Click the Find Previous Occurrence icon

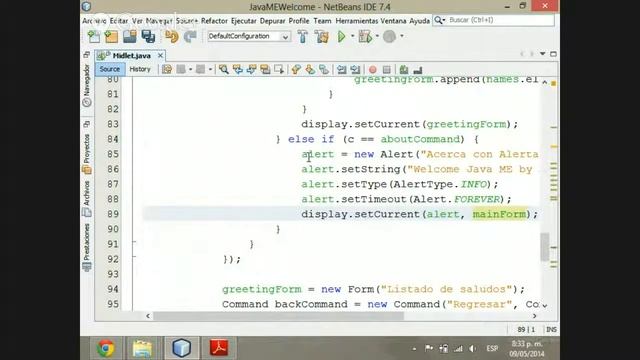(x=238, y=69)
